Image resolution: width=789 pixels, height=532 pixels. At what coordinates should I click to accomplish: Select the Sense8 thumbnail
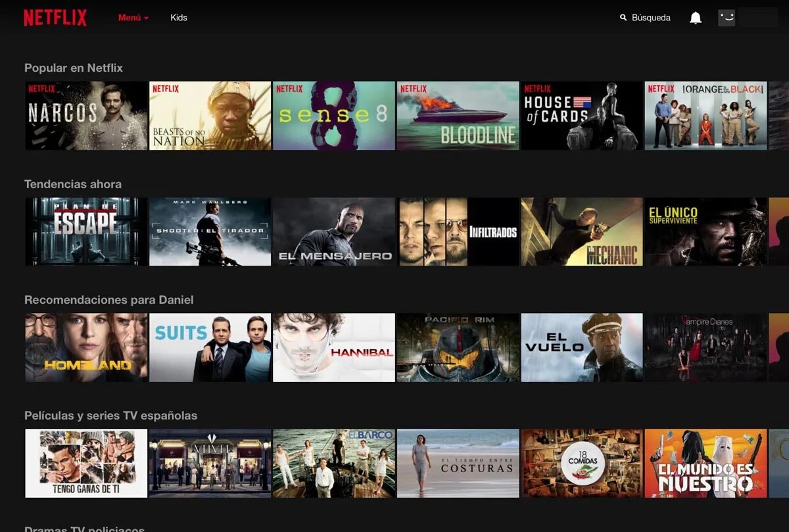click(x=334, y=116)
